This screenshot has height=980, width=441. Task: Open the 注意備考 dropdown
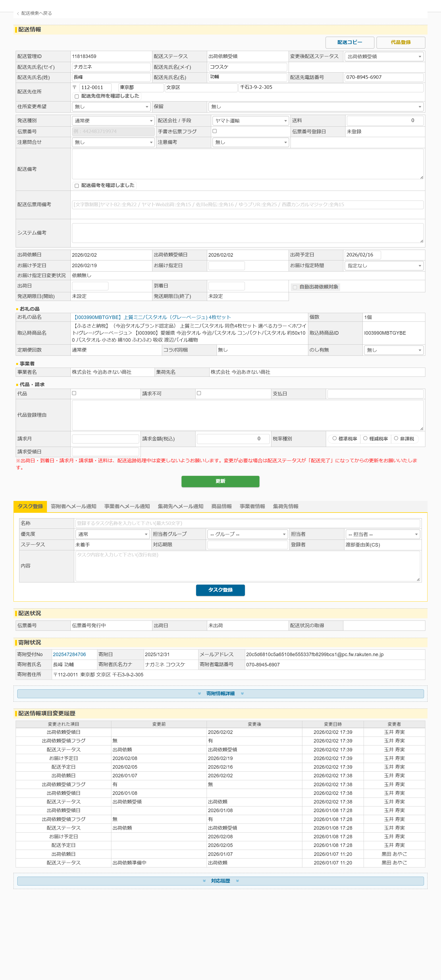click(251, 142)
